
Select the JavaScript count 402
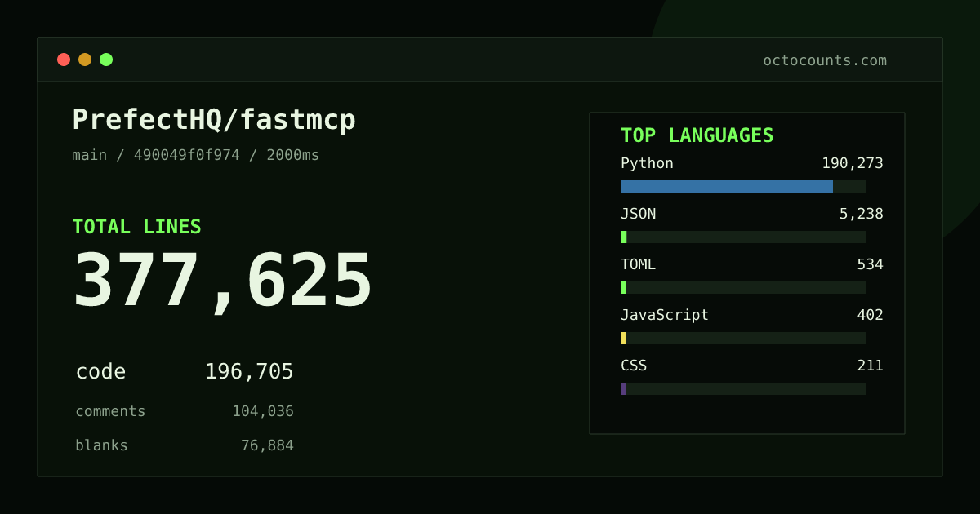pyautogui.click(x=870, y=315)
